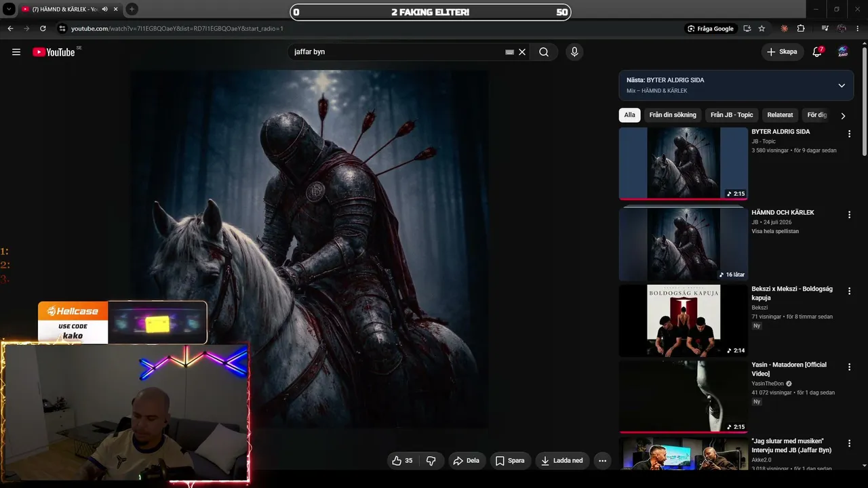The image size is (868, 488).
Task: Open the Boldogság kapuja video thumbnail
Action: click(x=683, y=321)
